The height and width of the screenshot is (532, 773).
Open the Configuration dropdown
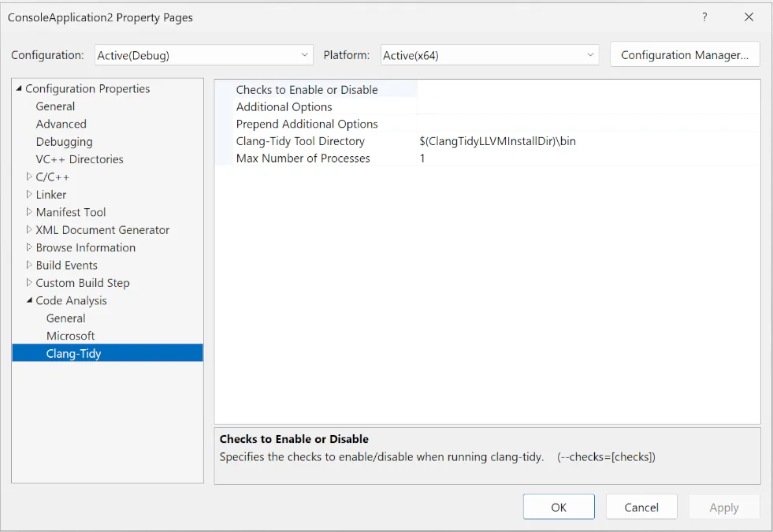click(304, 55)
